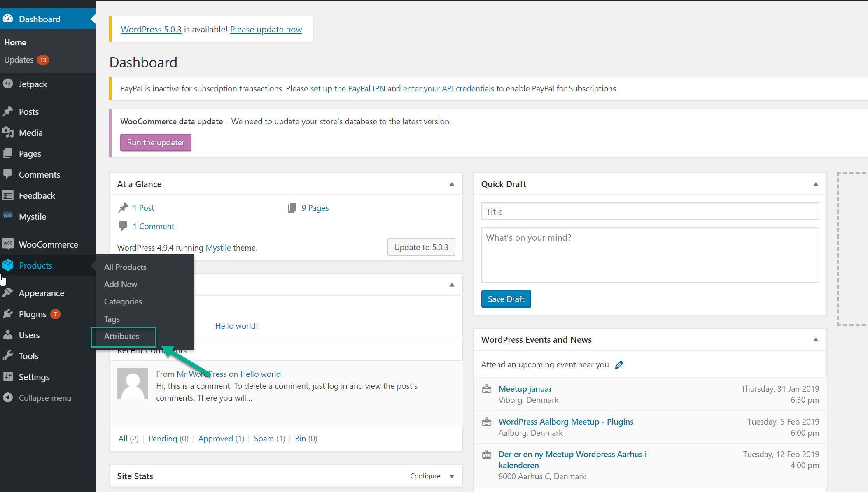Click the event icon beside WordPress Aalborg Meetup
The height and width of the screenshot is (492, 868).
pos(487,422)
